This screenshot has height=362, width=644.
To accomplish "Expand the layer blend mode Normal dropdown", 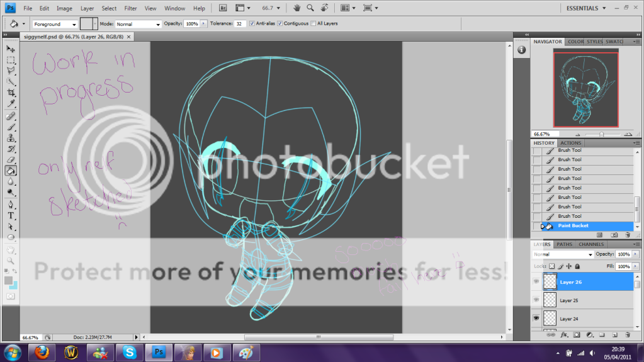I will (563, 254).
